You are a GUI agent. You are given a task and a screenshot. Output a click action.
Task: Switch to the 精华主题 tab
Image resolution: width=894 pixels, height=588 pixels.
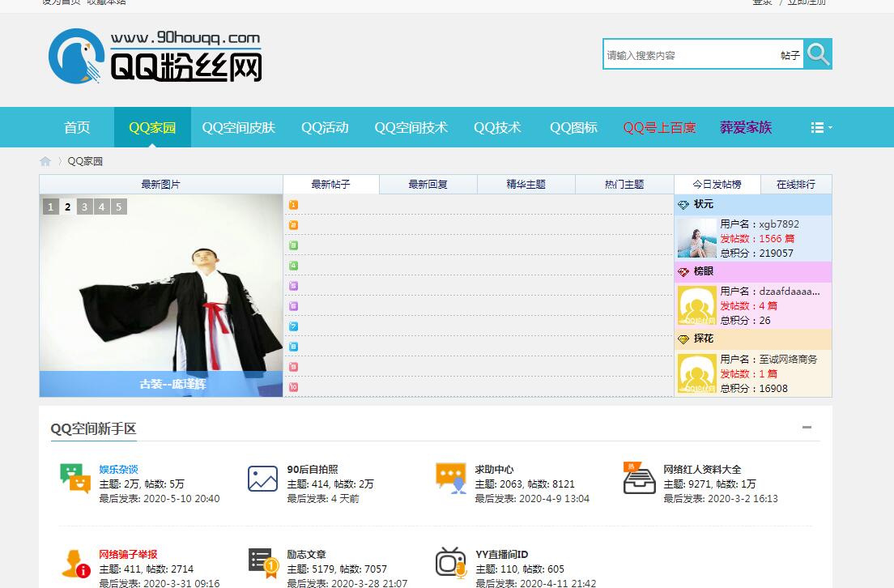(526, 184)
